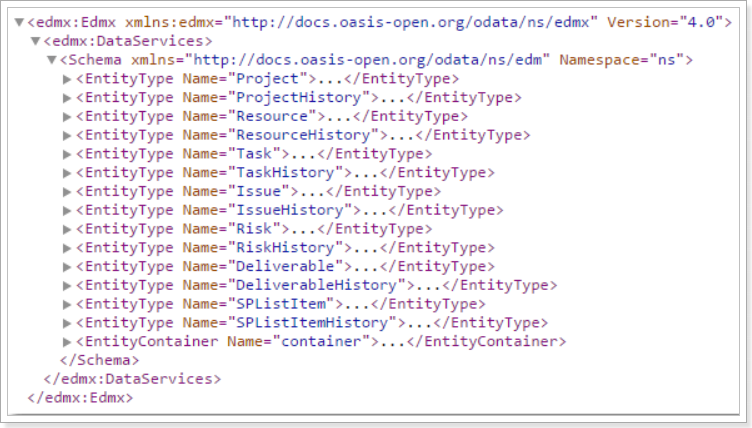Click the Namespace="ns" attribute

(x=622, y=60)
